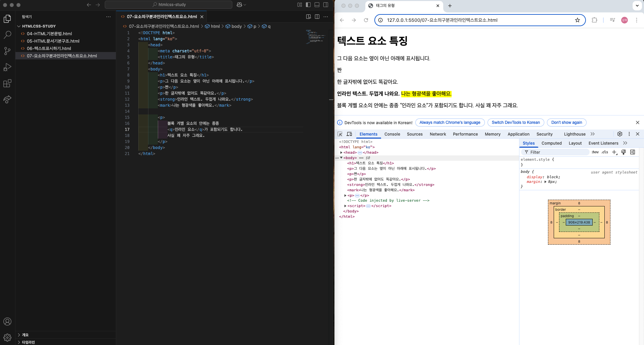Screen dimensions: 644x345
Task: Click the Chrome address bar URL
Action: [442, 20]
